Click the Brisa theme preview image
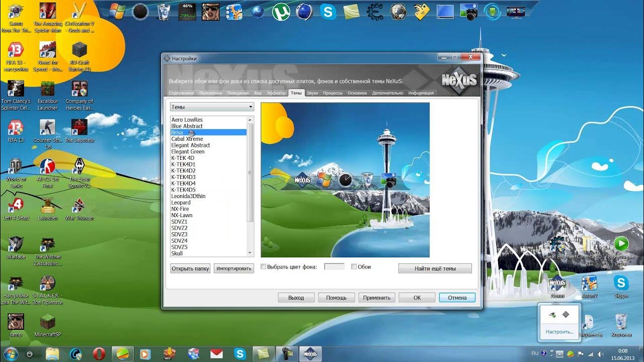644x362 pixels. 345,180
